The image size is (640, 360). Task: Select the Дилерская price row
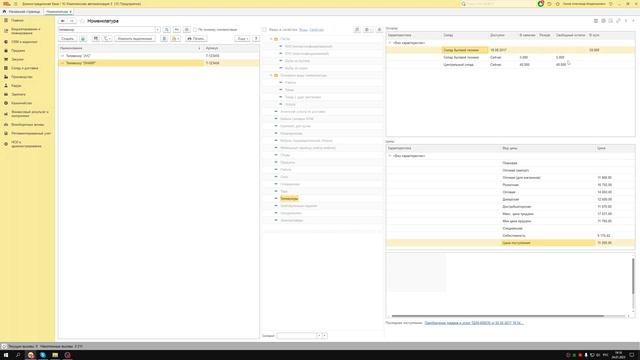click(510, 200)
